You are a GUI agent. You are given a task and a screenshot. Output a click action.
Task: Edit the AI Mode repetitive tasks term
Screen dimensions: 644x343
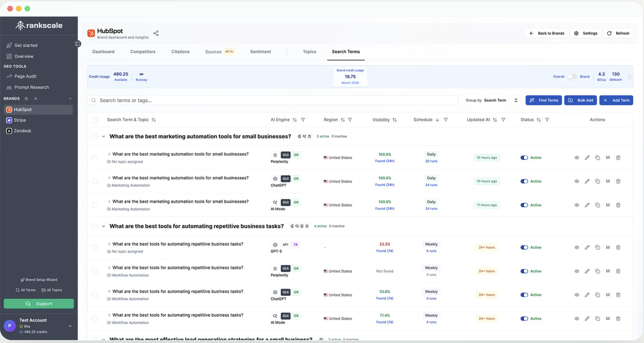587,319
